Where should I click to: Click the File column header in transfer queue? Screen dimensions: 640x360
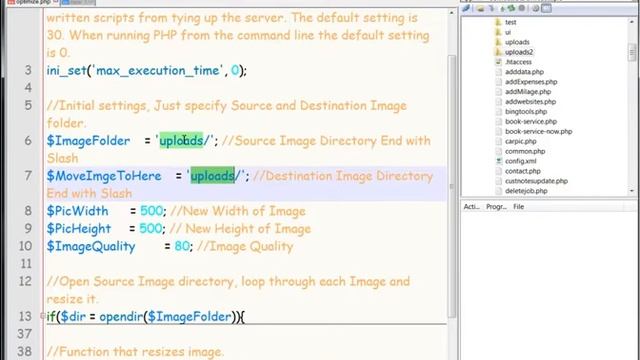[518, 207]
